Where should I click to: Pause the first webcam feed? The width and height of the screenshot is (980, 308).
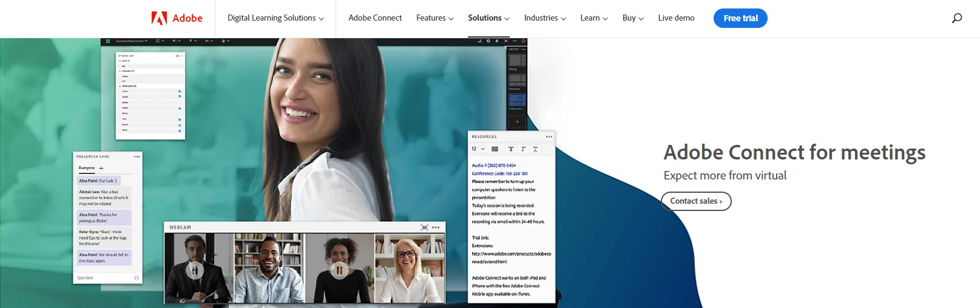click(195, 270)
